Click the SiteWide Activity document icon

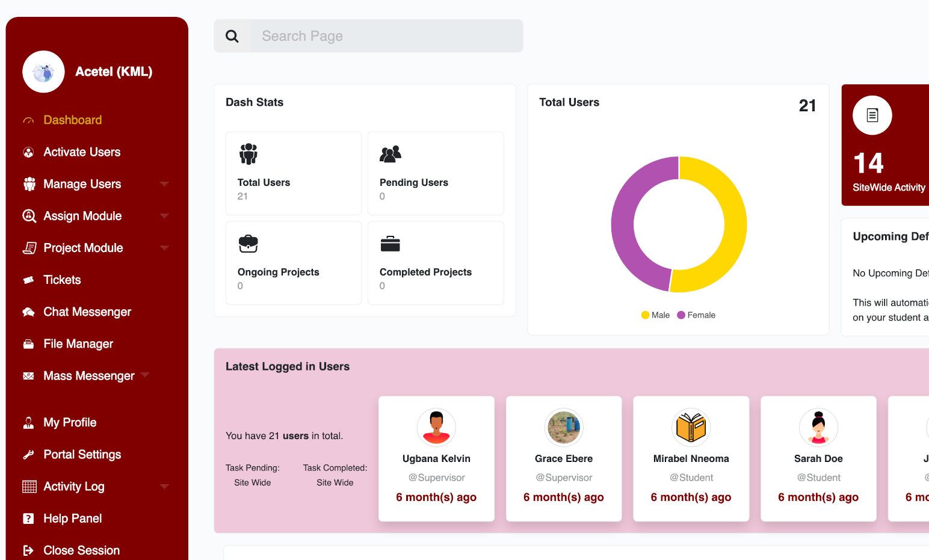click(872, 115)
